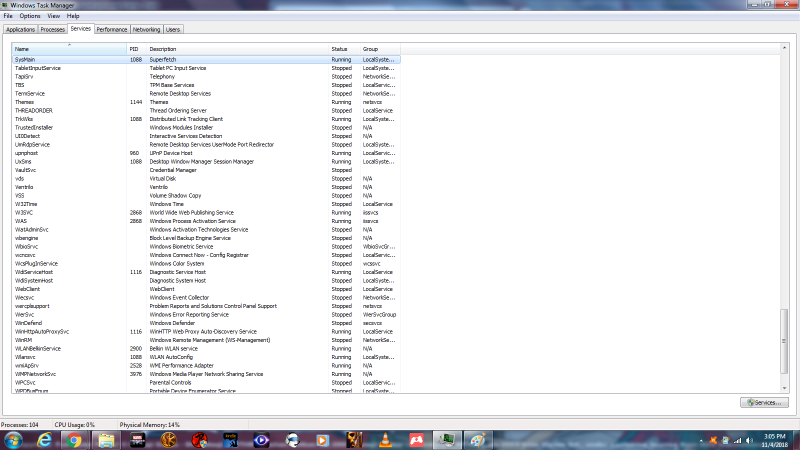Select the Themes service row
800x450 pixels.
(206, 102)
